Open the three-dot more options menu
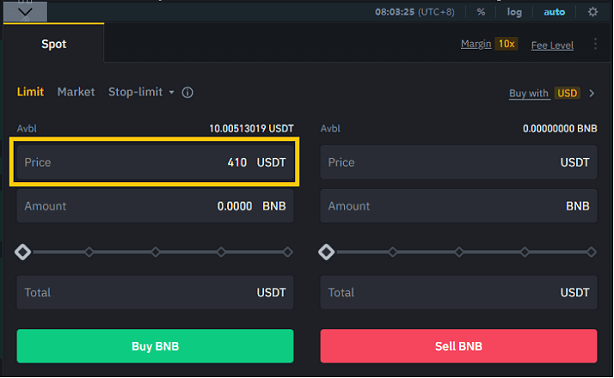 595,44
